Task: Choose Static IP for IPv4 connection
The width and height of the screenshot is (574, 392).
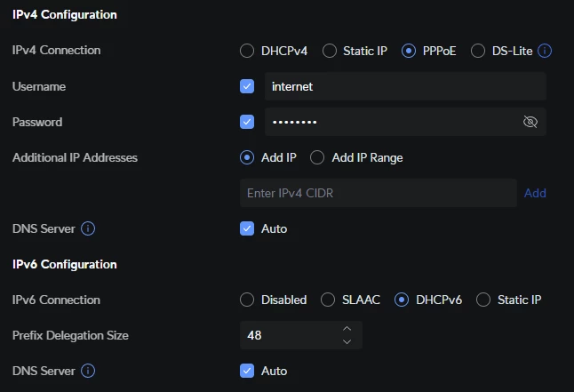Action: click(x=330, y=51)
